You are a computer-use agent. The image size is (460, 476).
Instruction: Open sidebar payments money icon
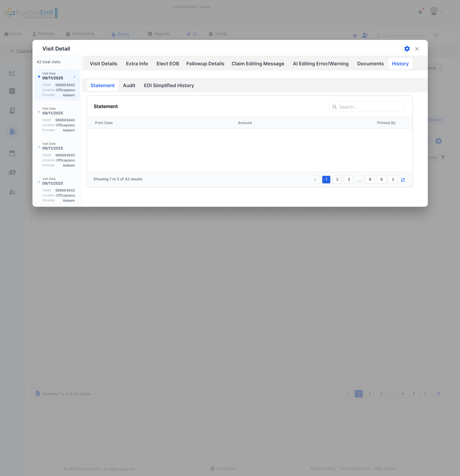[12, 172]
